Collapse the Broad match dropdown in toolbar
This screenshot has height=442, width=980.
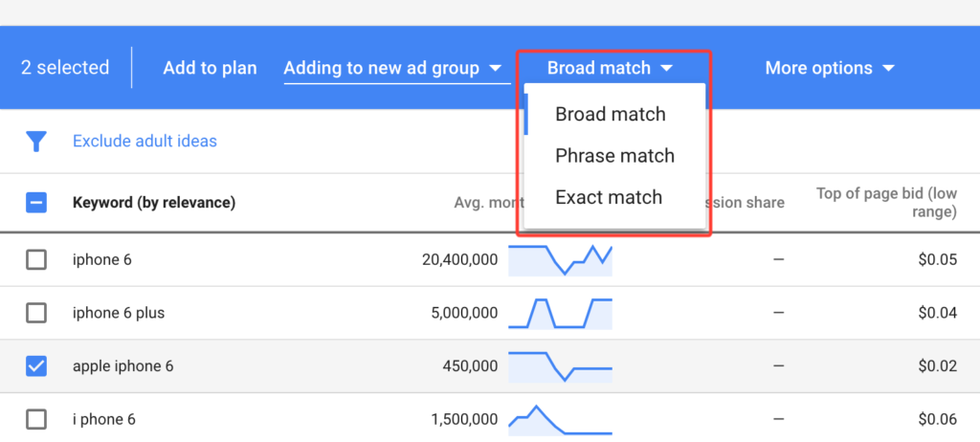[x=610, y=68]
